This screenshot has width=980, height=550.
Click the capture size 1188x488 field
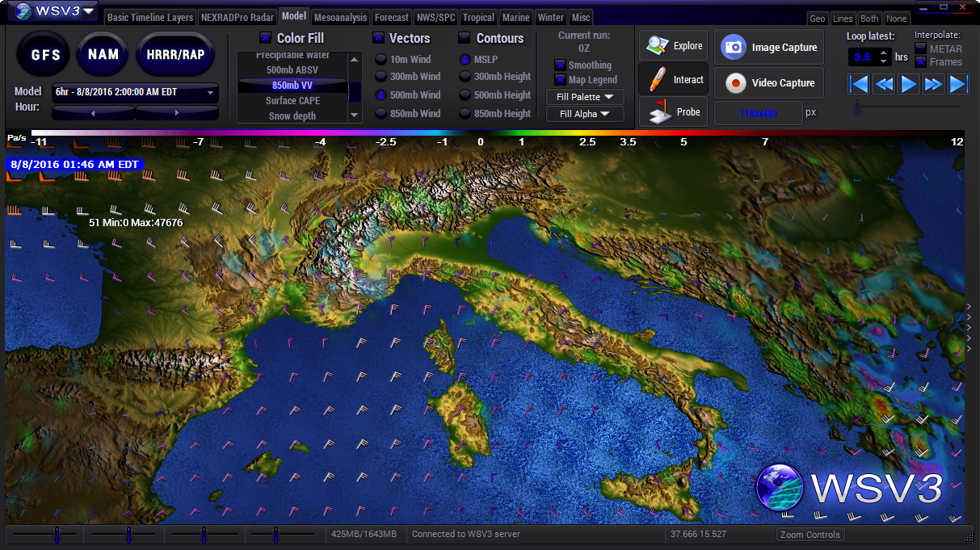point(758,114)
